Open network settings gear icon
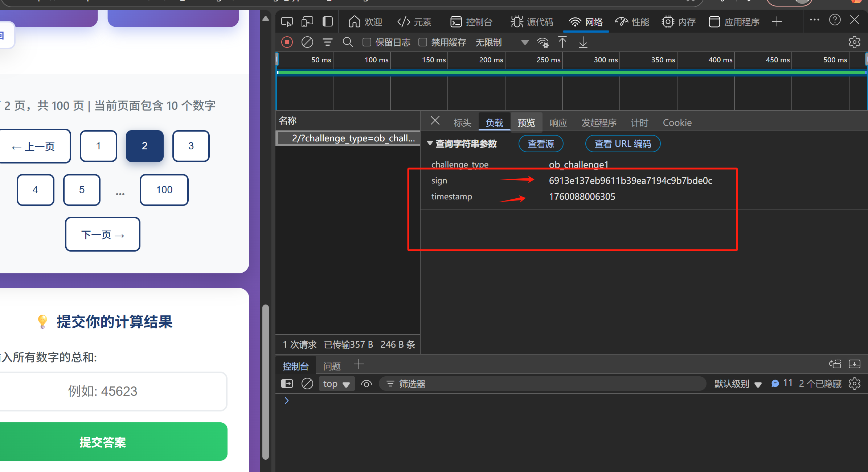The image size is (868, 472). (x=854, y=42)
